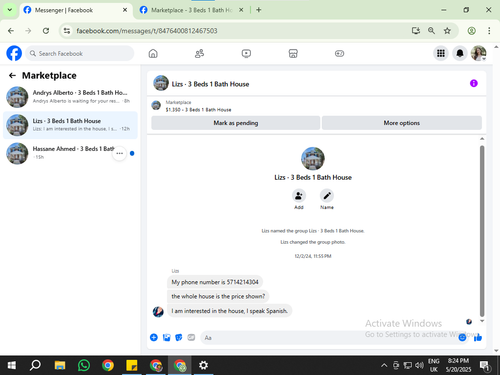Viewport: 500px width, 375px height.
Task: Click More options button
Action: click(x=402, y=123)
